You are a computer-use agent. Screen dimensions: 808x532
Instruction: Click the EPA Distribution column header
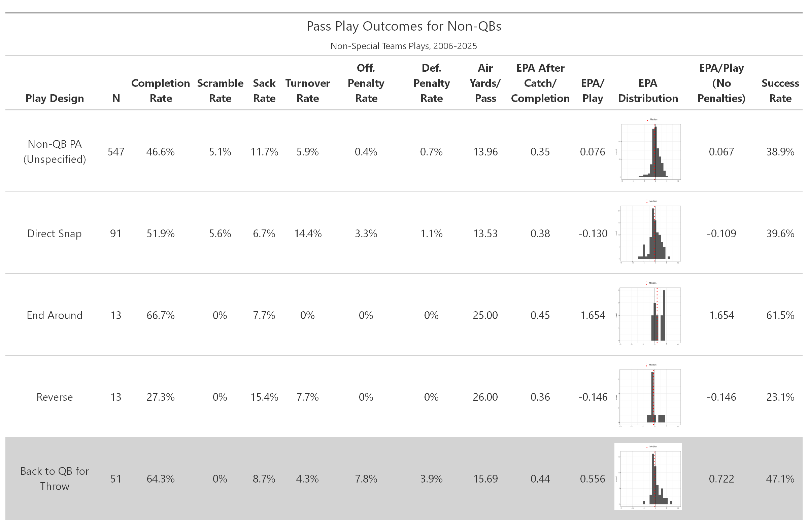(648, 91)
